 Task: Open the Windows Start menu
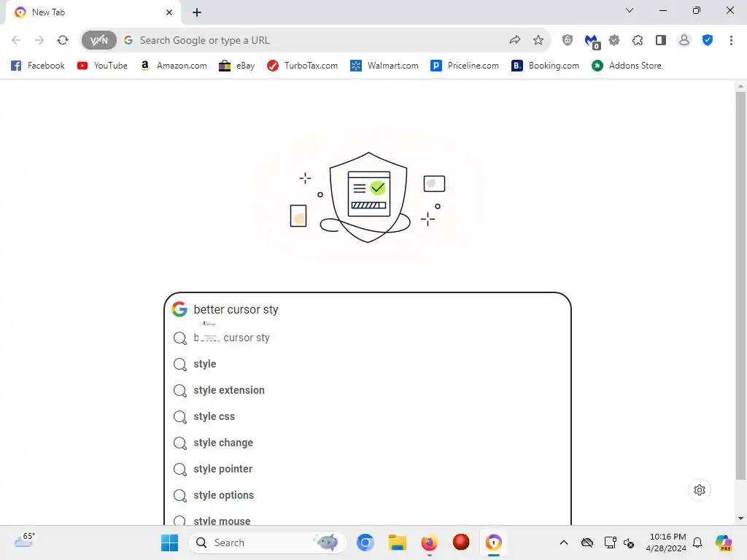(169, 542)
